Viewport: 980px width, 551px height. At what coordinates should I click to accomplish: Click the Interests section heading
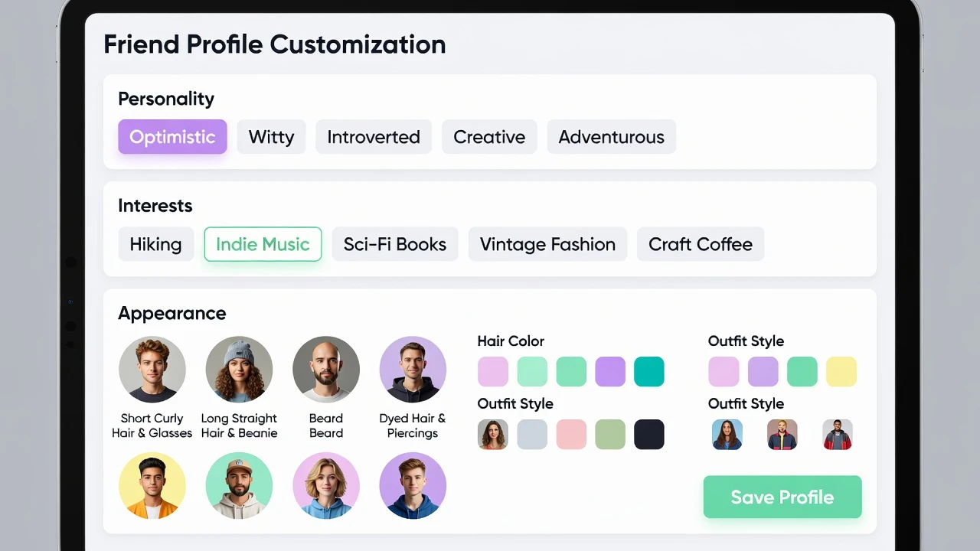(x=155, y=206)
